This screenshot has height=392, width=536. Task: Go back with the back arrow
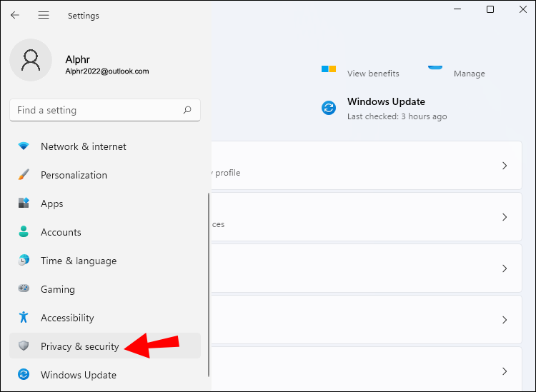click(x=15, y=15)
